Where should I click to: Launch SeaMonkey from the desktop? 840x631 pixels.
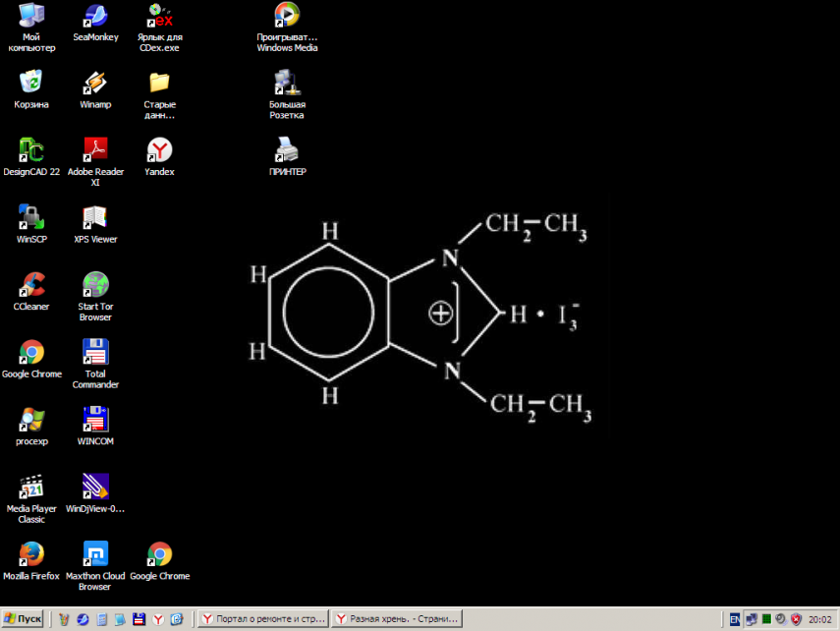[x=95, y=15]
